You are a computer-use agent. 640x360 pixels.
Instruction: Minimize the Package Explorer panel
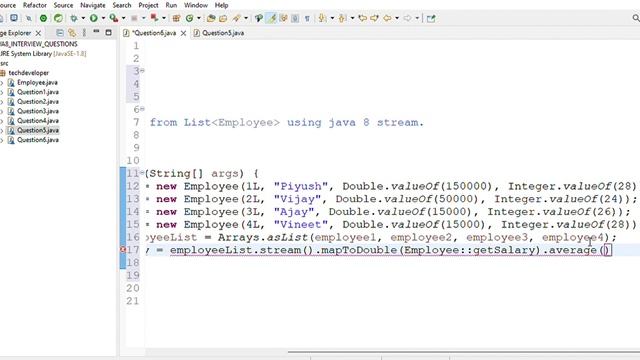click(96, 32)
